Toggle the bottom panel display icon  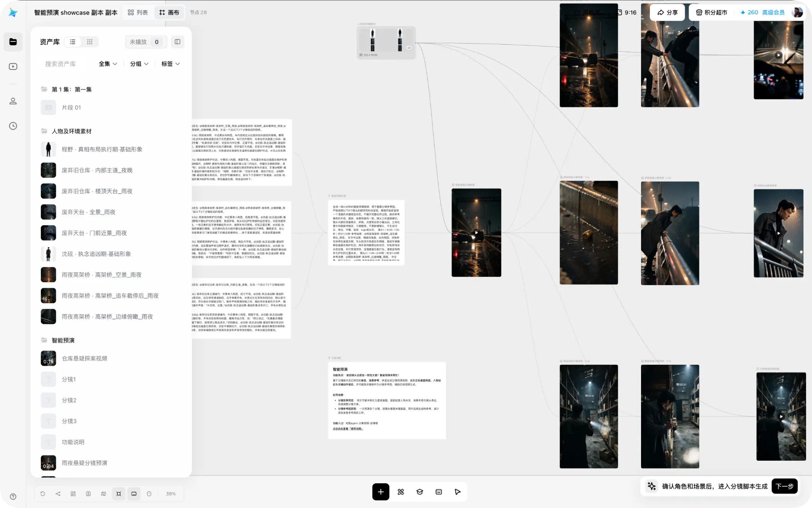(134, 494)
